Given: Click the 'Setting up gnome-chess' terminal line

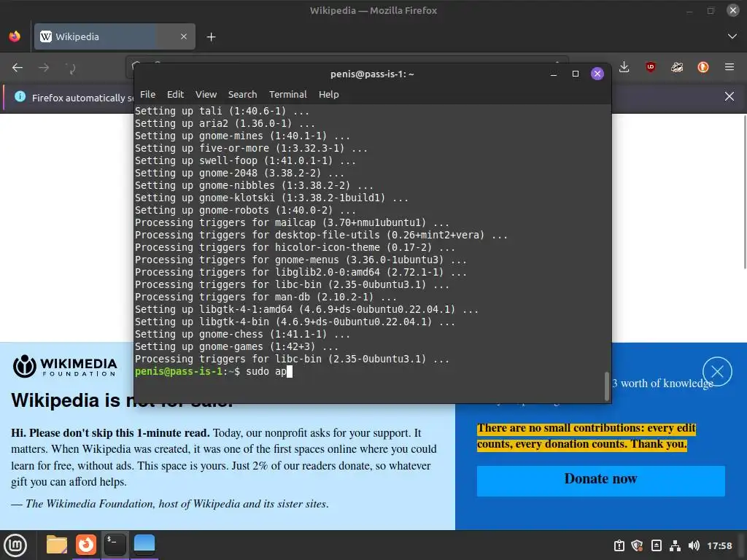Looking at the screenshot, I should click(x=242, y=334).
